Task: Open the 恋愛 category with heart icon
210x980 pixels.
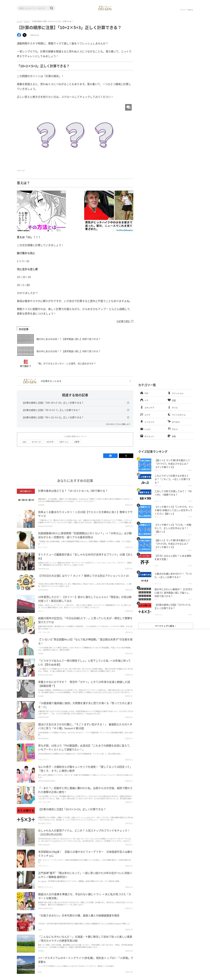Action: click(180, 400)
